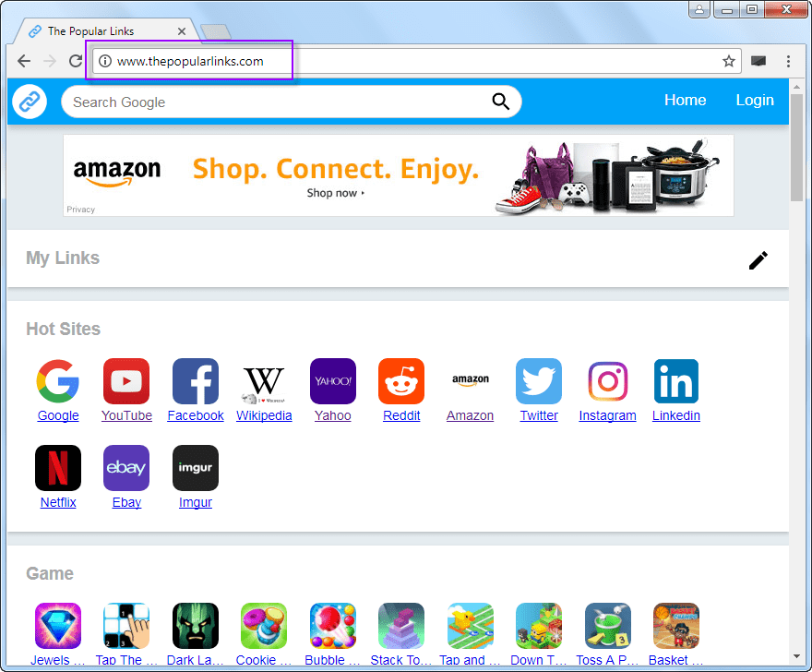Follow the Netflix text link

58,502
